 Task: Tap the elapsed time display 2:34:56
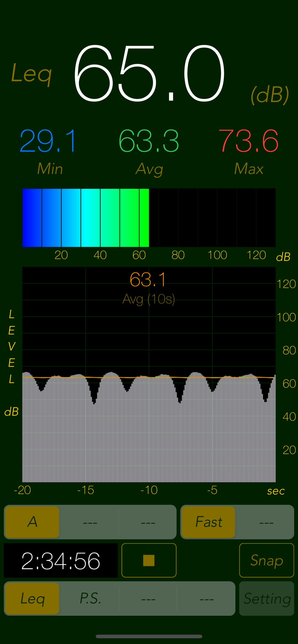61,560
